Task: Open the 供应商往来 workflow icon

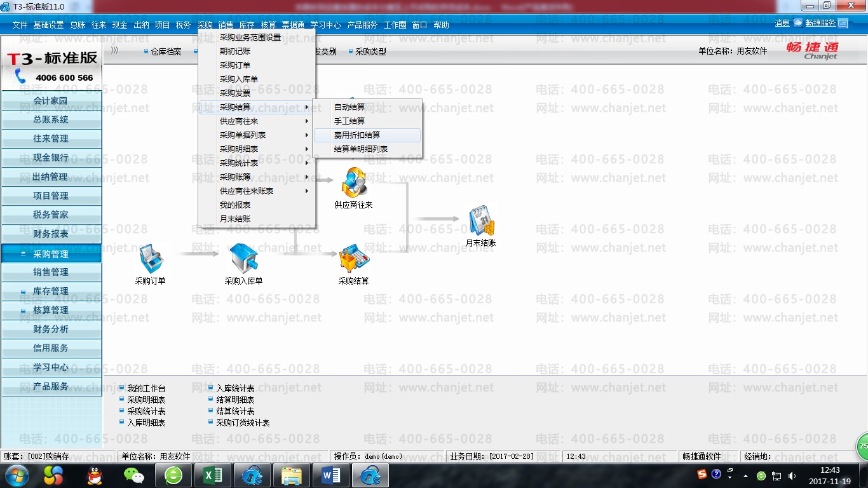Action: (x=353, y=183)
